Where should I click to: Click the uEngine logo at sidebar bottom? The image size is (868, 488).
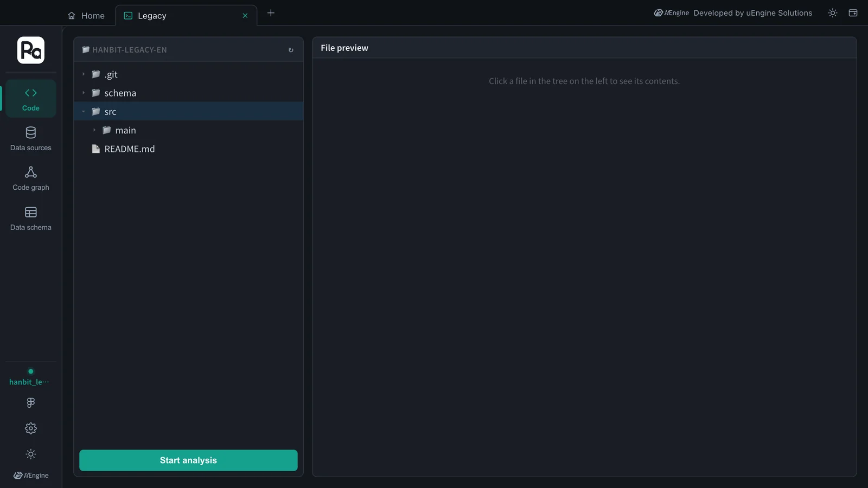(x=31, y=476)
